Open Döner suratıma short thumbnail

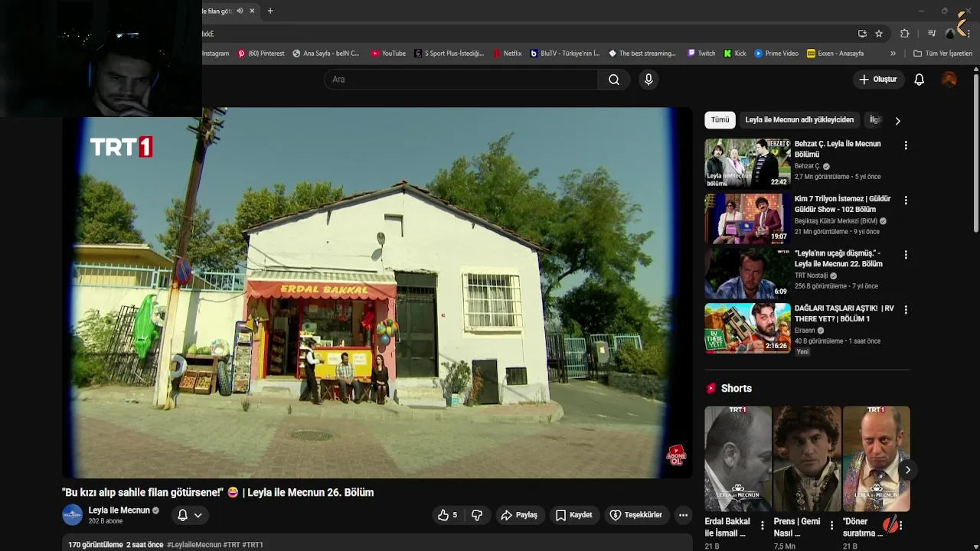click(876, 459)
